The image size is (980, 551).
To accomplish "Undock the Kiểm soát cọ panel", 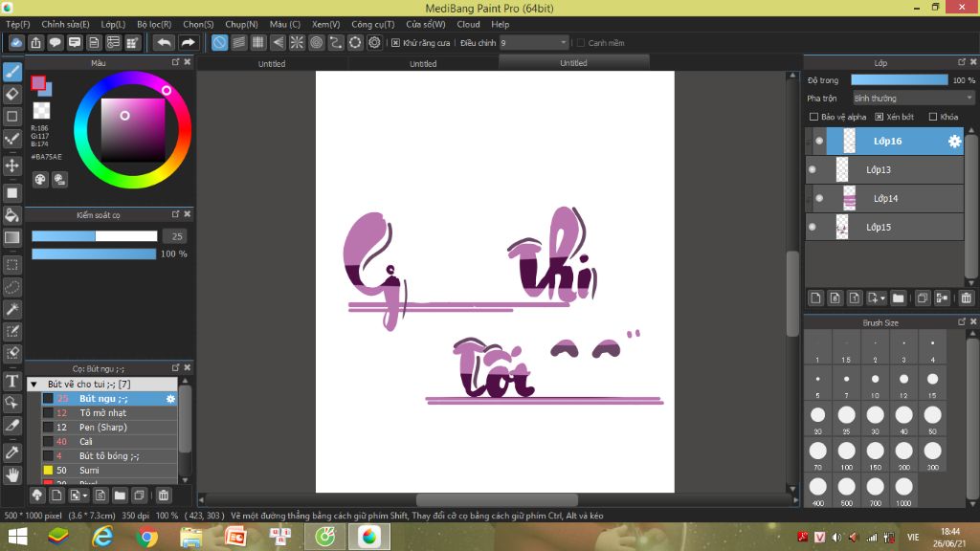I will (x=176, y=214).
